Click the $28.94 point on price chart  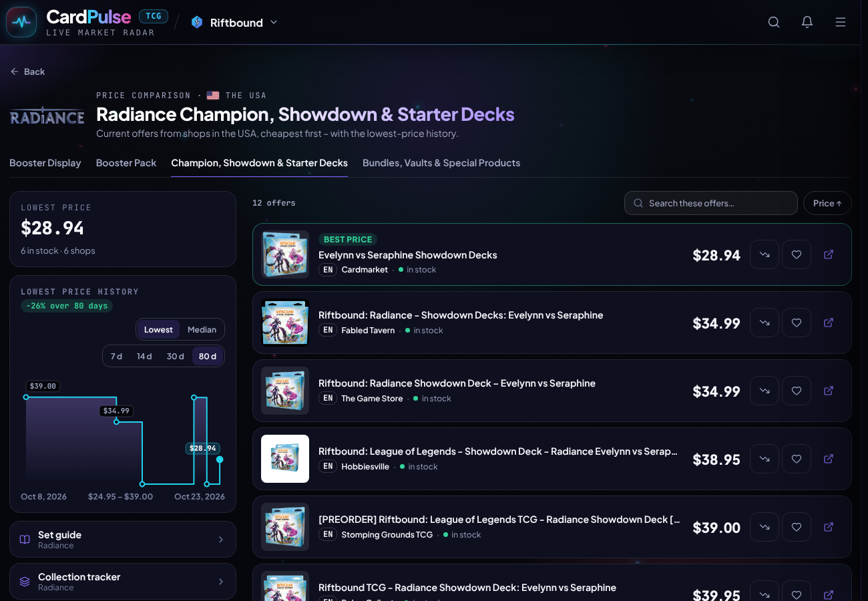(220, 459)
